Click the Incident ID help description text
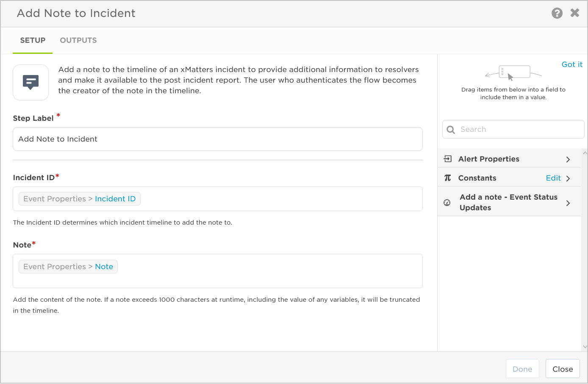Image resolution: width=588 pixels, height=384 pixels. tap(122, 223)
